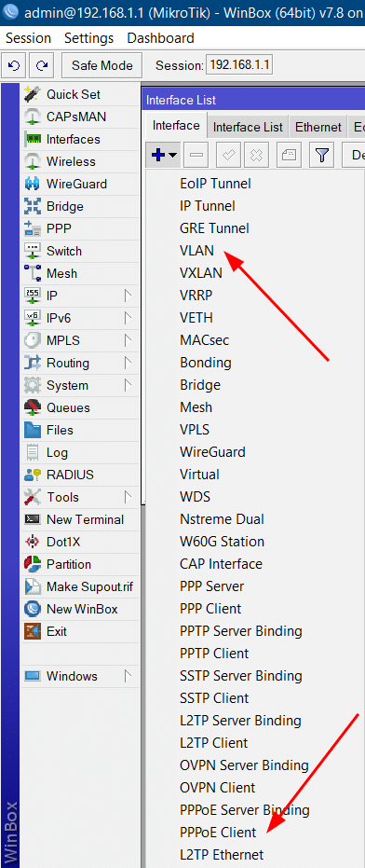Choose PPPoE Client in the list
Image resolution: width=365 pixels, height=868 pixels.
219,832
